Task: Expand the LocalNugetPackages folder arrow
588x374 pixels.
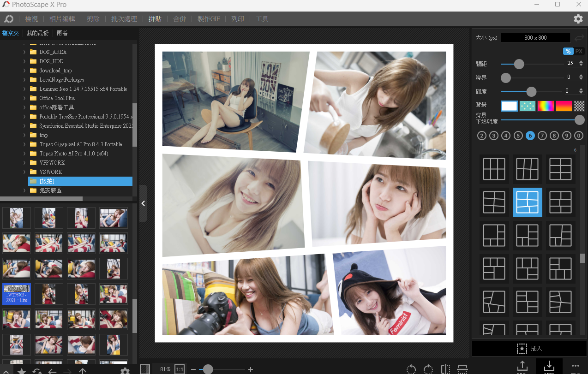Action: point(24,80)
